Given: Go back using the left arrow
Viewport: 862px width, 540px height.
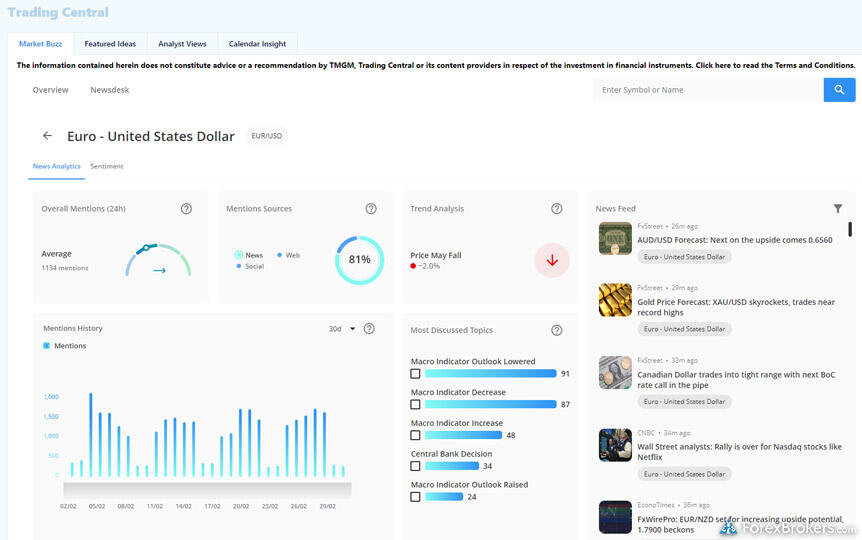Looking at the screenshot, I should tap(47, 136).
